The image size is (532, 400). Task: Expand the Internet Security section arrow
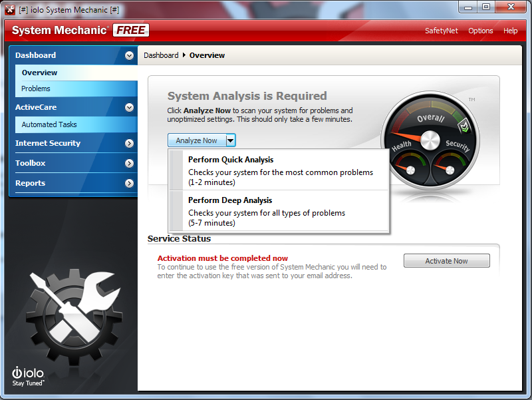(x=129, y=143)
